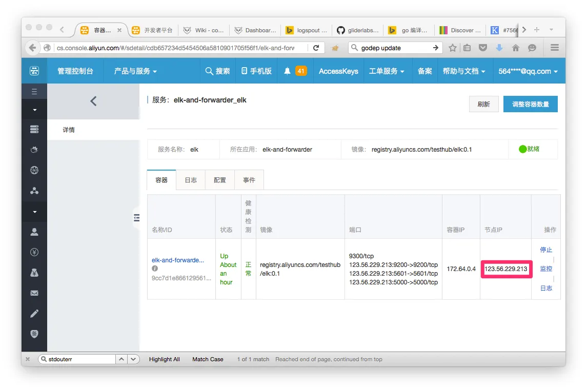The width and height of the screenshot is (587, 392).
Task: Toggle Highlight All in find bar
Action: click(165, 359)
